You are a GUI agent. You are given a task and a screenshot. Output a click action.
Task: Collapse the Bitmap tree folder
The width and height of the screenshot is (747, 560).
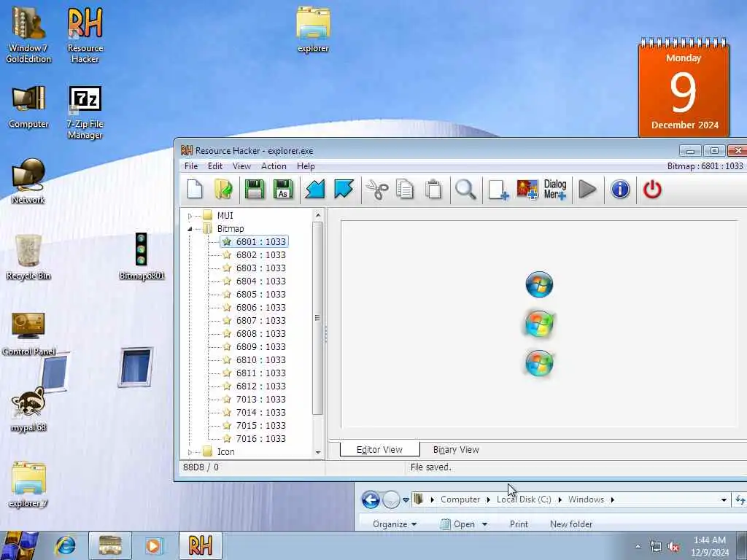click(190, 229)
